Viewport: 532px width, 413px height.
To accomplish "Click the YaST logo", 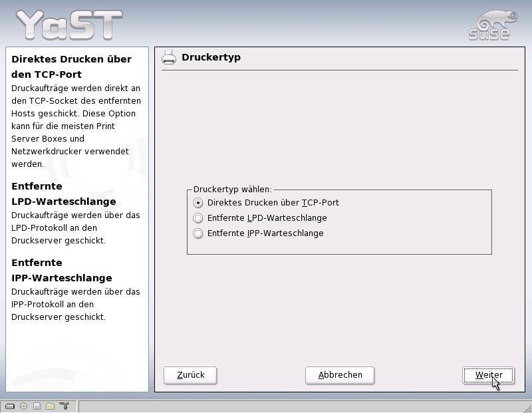I will point(69,25).
